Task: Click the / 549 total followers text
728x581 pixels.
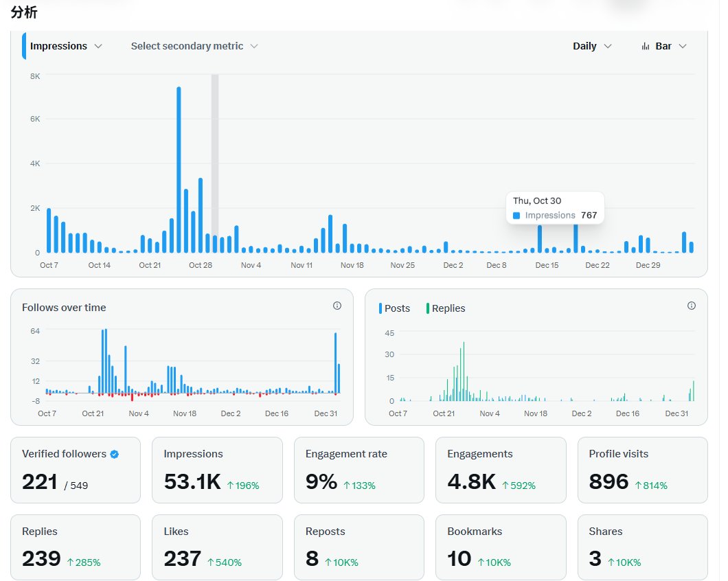Action: tap(76, 486)
